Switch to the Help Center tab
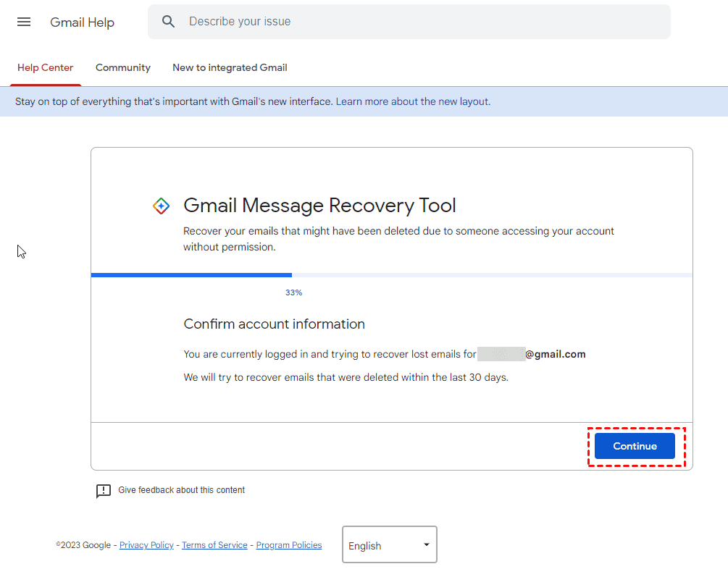 coord(45,68)
